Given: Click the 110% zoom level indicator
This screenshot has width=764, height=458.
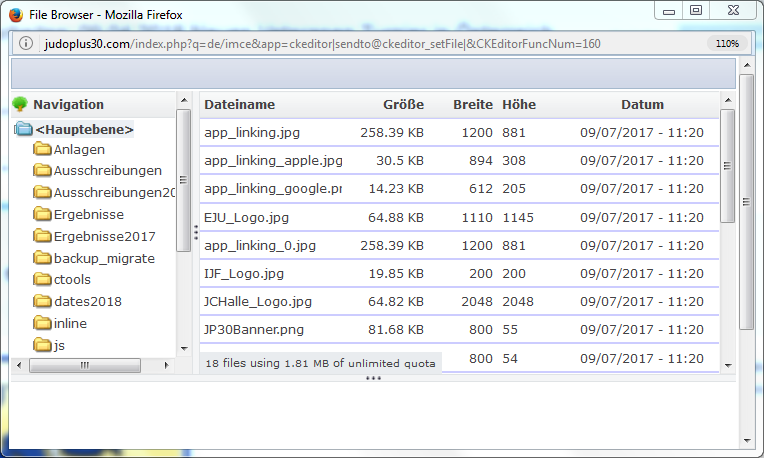Looking at the screenshot, I should point(726,44).
